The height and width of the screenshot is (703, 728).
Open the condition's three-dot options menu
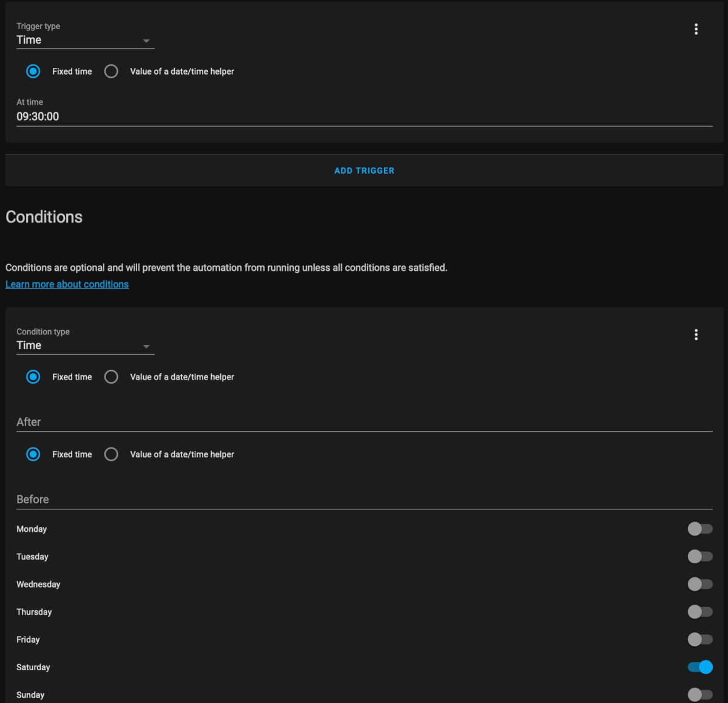pyautogui.click(x=696, y=335)
